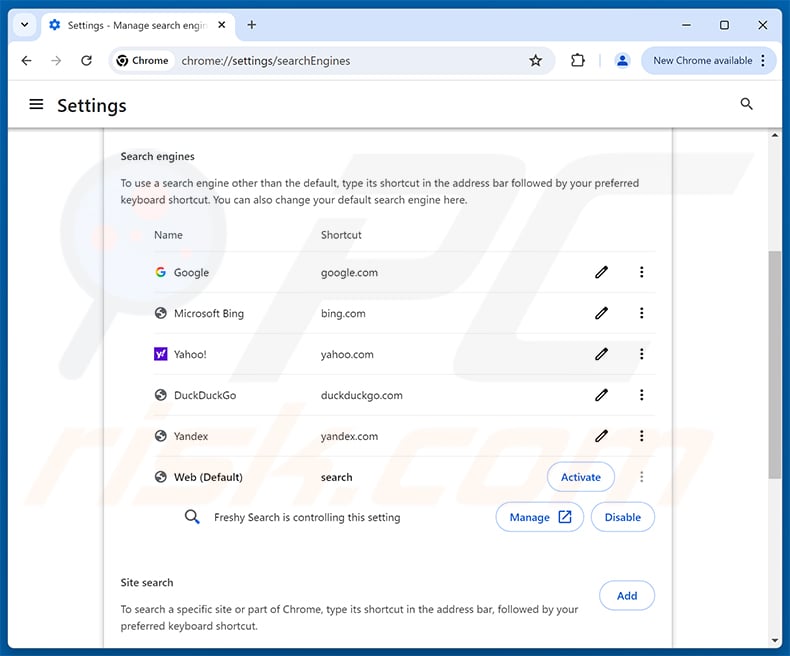The image size is (790, 656).
Task: Select the yandex.com shortcut text
Action: pos(349,436)
